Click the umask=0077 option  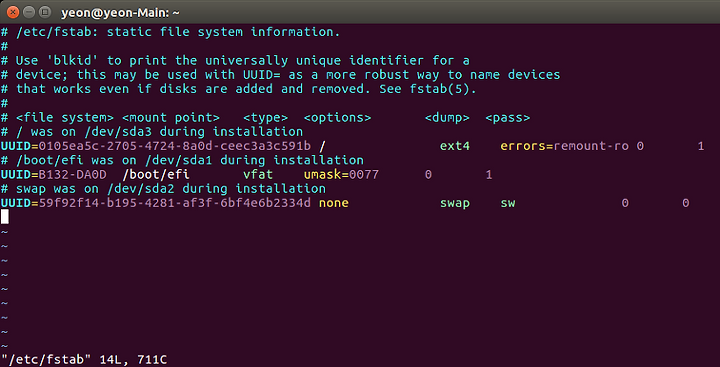pos(341,175)
